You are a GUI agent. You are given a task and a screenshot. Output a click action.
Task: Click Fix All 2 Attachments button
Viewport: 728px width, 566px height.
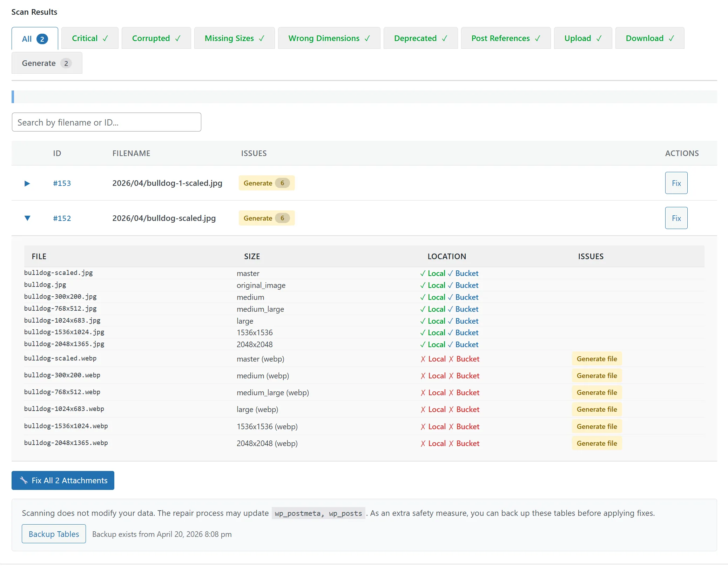(63, 480)
